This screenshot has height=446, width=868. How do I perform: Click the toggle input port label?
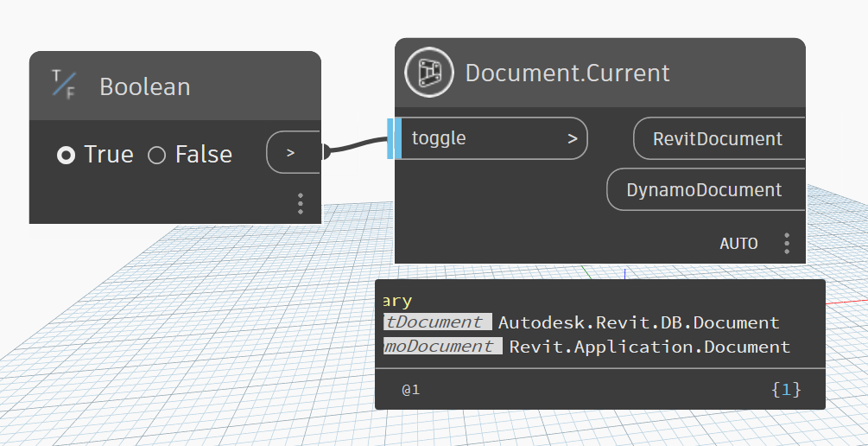pos(439,138)
